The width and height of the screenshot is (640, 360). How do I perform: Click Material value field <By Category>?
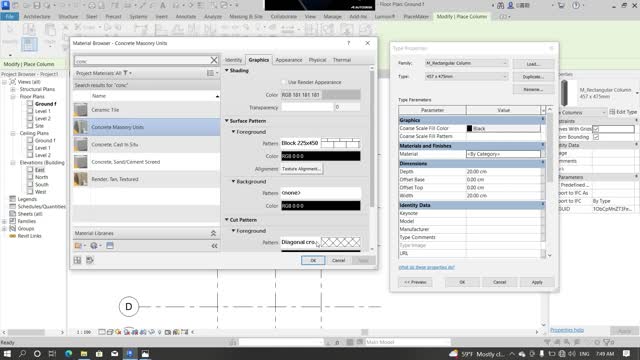coord(503,154)
